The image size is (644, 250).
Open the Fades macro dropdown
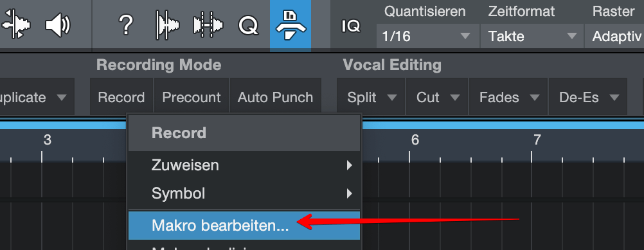click(508, 97)
